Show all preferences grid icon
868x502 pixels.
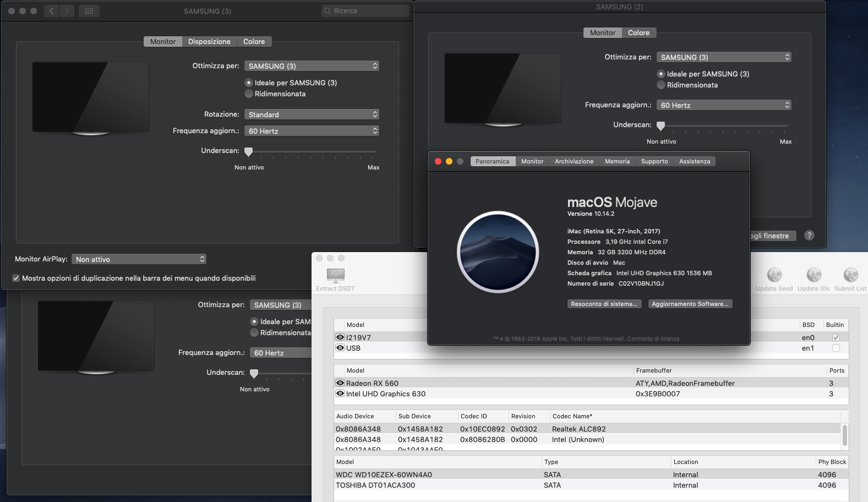89,11
